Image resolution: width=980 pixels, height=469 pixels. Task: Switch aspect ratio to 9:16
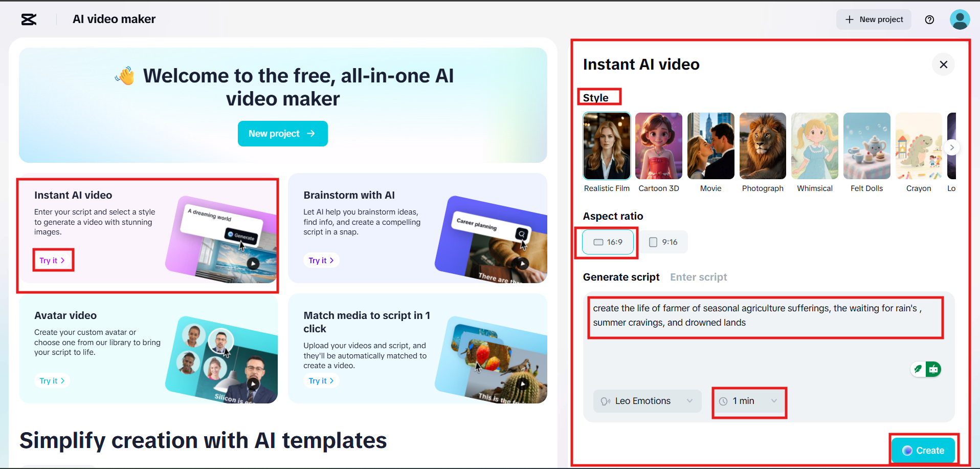coord(664,242)
